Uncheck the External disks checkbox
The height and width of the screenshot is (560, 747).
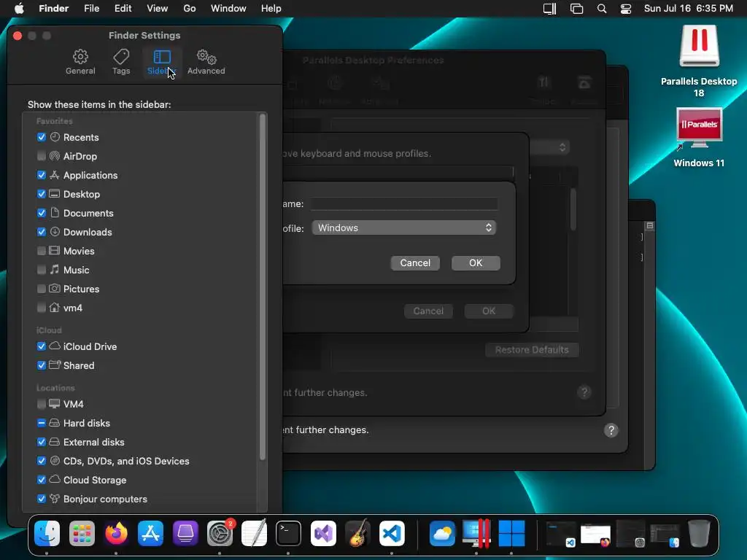[42, 442]
